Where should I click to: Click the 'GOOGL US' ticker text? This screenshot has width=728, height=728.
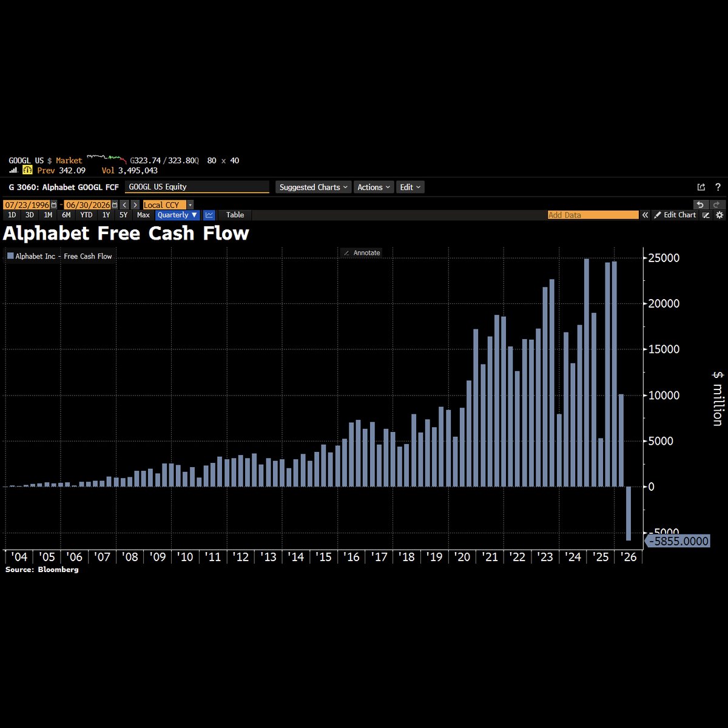26,160
